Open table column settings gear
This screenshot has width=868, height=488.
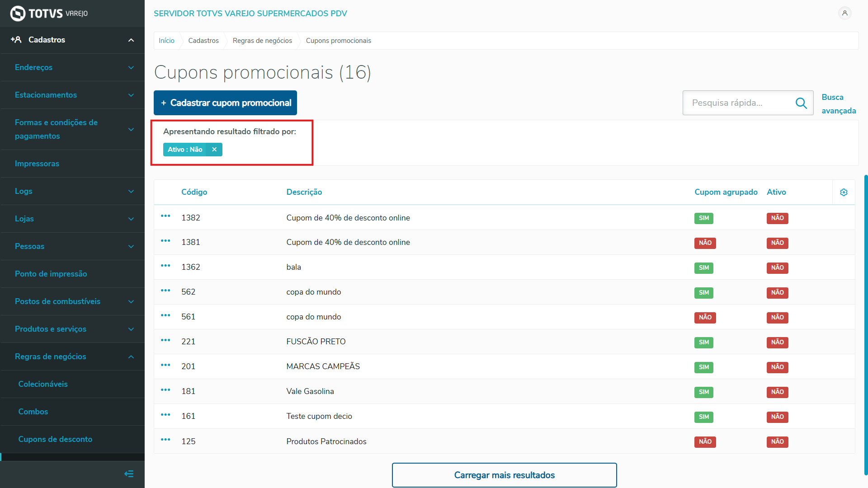(844, 192)
